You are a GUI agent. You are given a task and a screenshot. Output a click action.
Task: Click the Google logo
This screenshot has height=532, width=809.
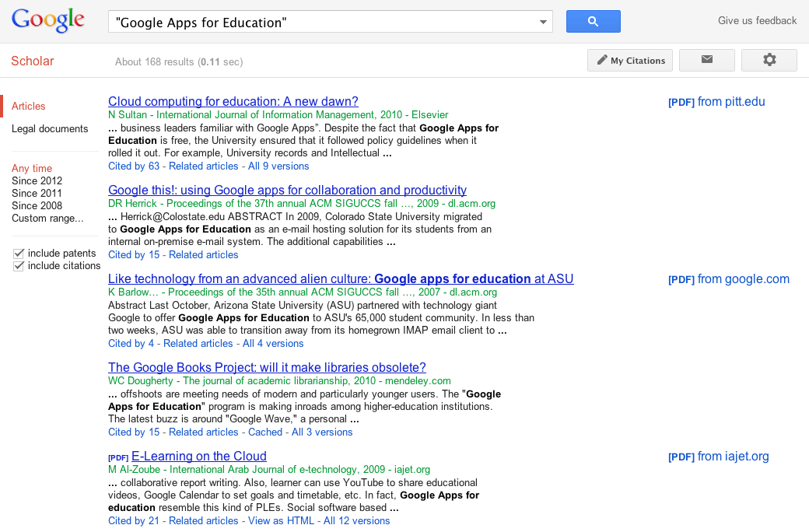pos(48,21)
